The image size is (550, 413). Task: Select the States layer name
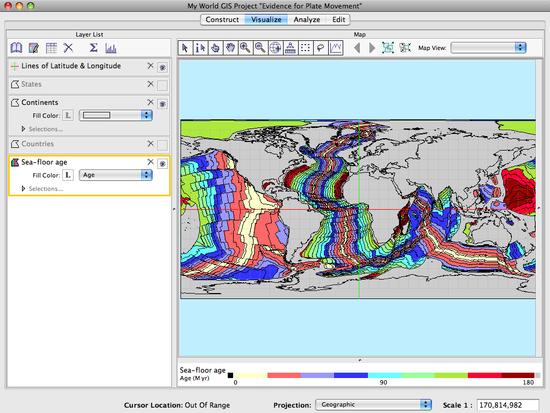tap(31, 84)
